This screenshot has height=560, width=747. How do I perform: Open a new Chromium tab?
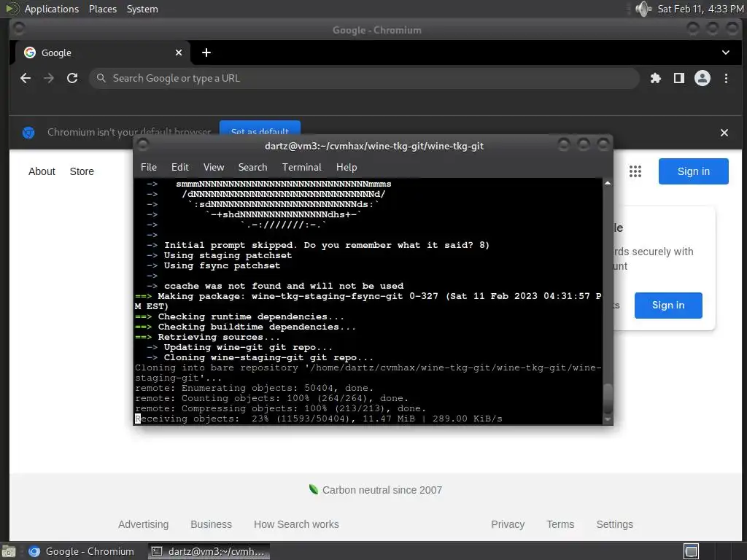[206, 52]
